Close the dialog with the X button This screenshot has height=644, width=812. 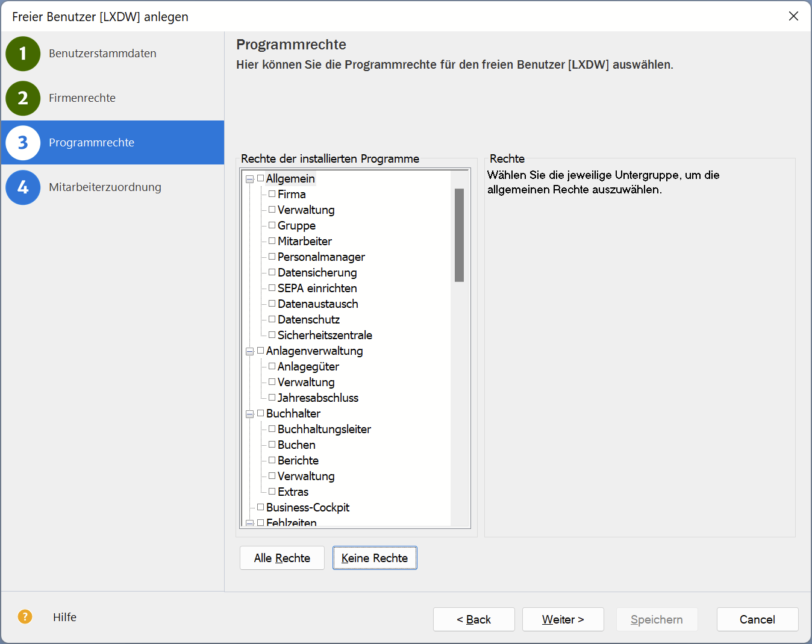[793, 16]
